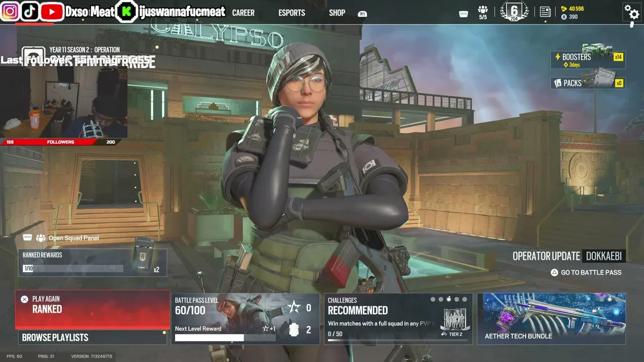The image size is (644, 362).
Task: Click the green Kick logo icon
Action: point(126,12)
